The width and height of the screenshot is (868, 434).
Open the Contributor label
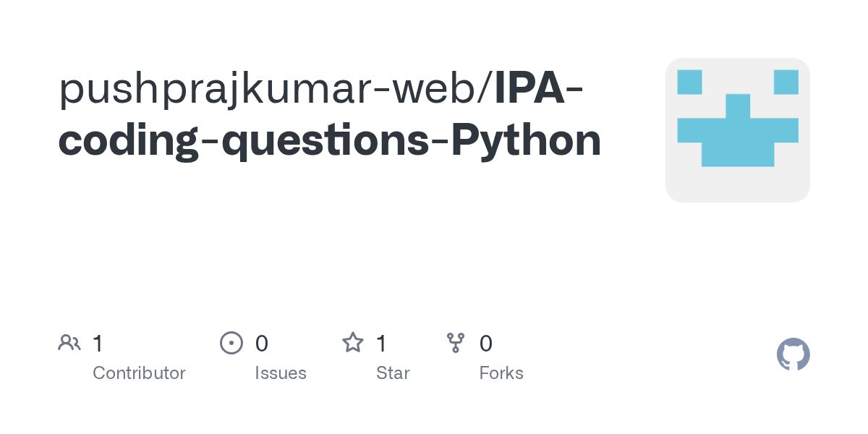pyautogui.click(x=139, y=373)
